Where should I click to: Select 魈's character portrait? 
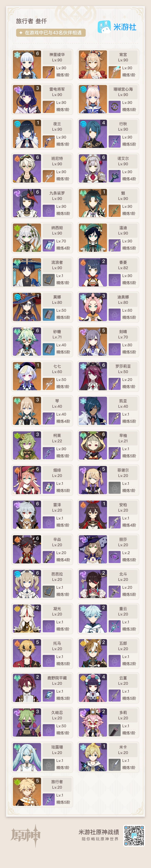point(93,203)
